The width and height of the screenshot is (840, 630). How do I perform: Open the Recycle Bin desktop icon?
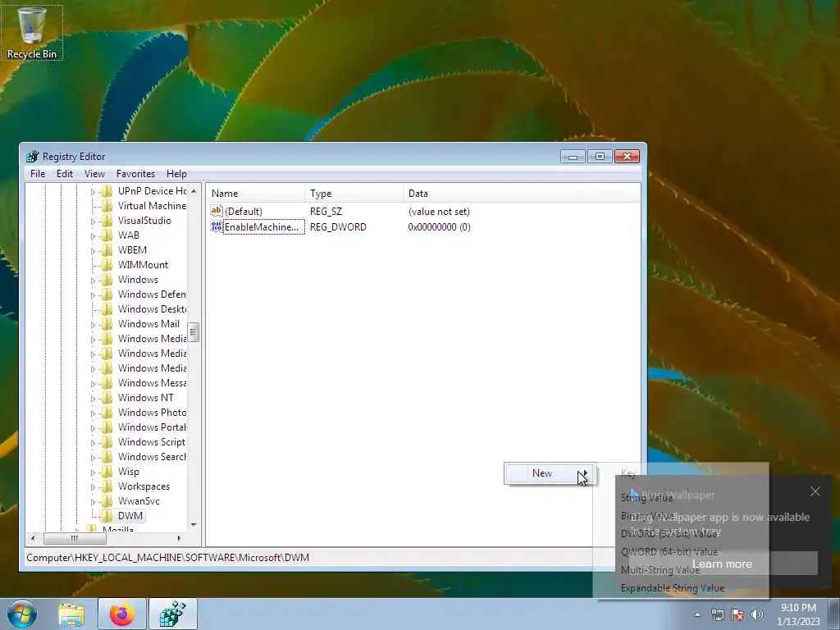point(32,33)
